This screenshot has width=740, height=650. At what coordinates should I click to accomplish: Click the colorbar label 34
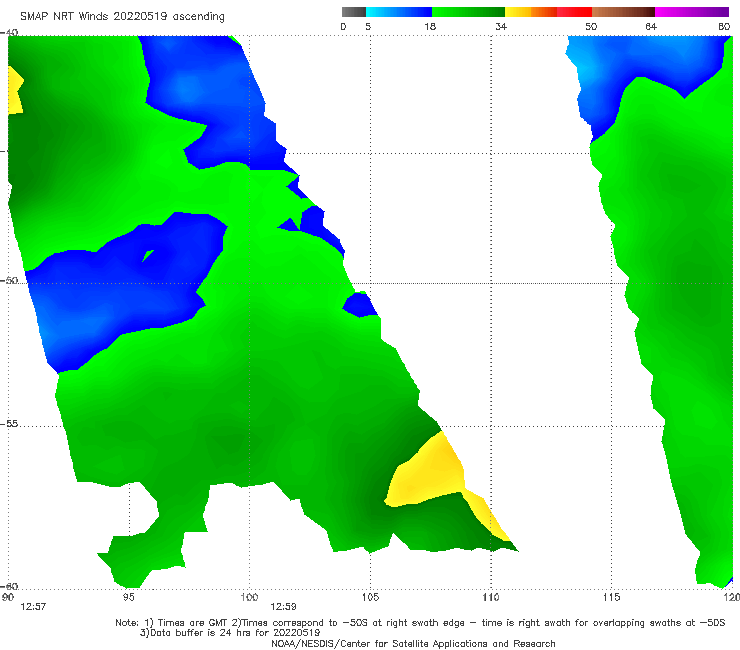501,26
